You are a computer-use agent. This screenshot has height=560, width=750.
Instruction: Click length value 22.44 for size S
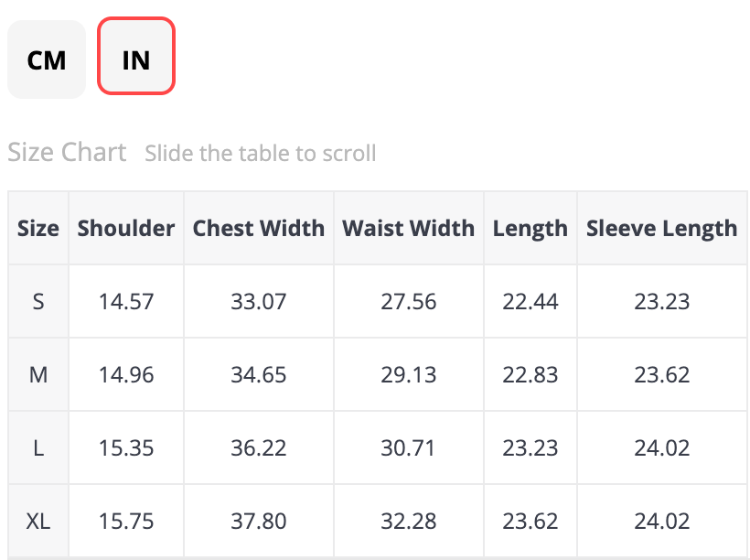(530, 302)
